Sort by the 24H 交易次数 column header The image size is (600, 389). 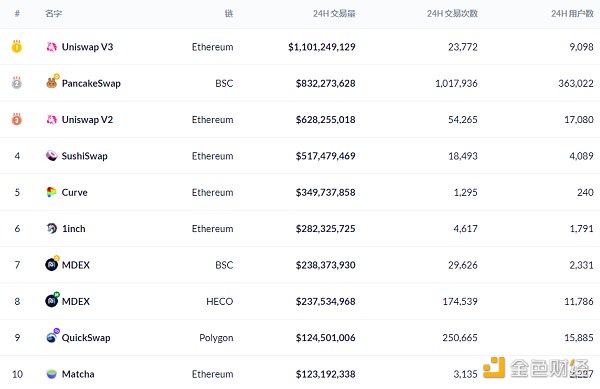click(x=452, y=14)
